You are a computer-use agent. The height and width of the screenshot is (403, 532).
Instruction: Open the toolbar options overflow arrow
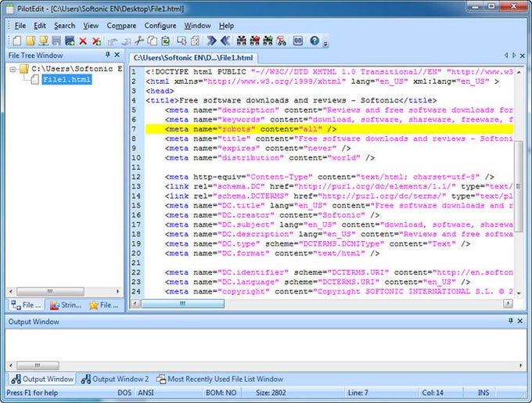point(325,42)
